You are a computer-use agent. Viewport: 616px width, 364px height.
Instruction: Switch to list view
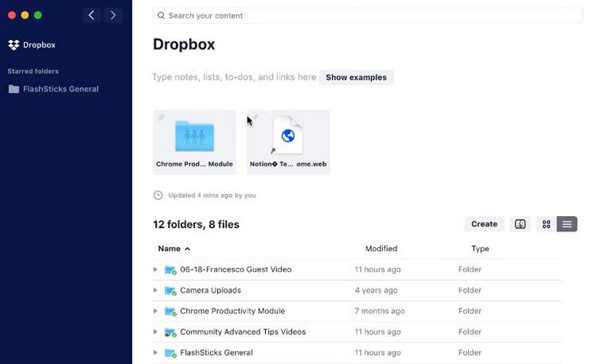tap(567, 224)
